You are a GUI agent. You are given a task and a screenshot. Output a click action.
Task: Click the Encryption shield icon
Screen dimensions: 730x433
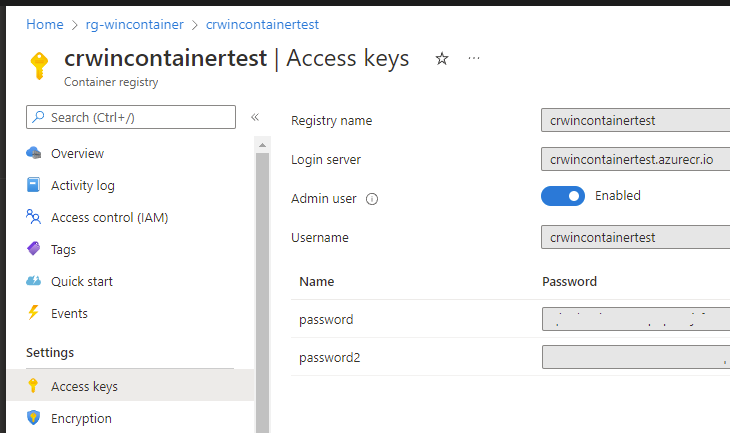[x=34, y=418]
